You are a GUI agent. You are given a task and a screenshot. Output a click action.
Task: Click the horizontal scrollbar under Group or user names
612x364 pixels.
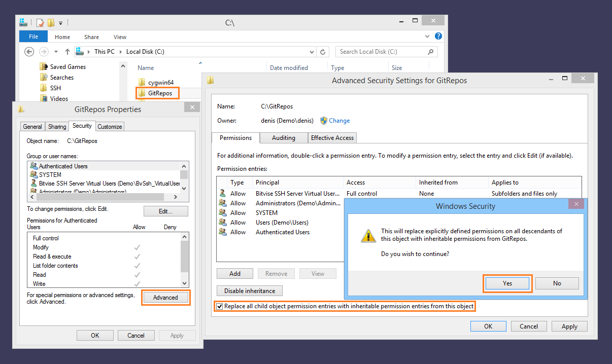pyautogui.click(x=105, y=197)
